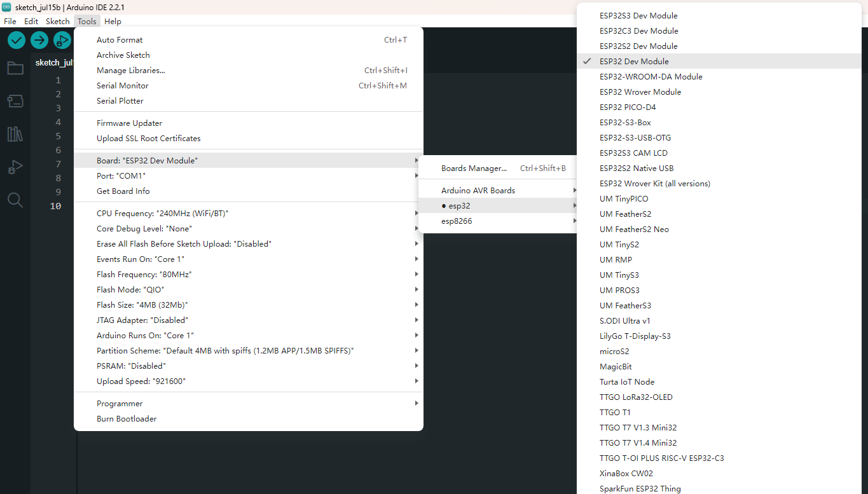
Task: Open the Boards Manager sidebar icon
Action: pyautogui.click(x=15, y=101)
